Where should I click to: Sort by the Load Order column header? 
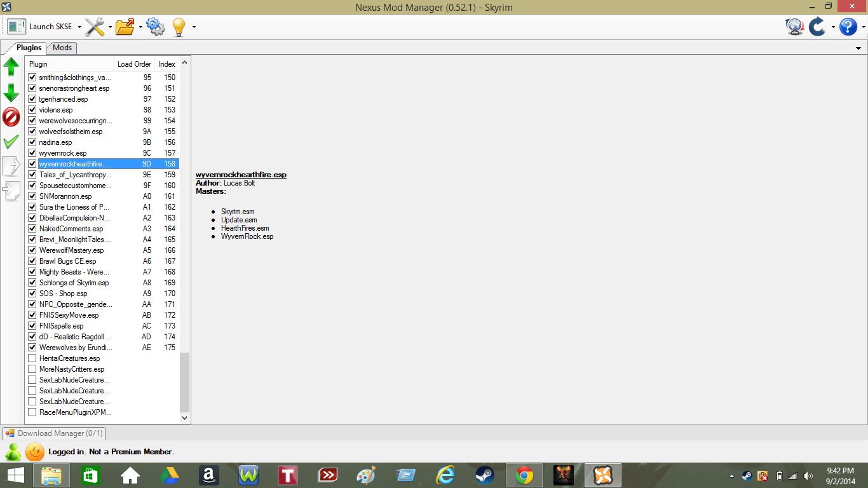(135, 64)
